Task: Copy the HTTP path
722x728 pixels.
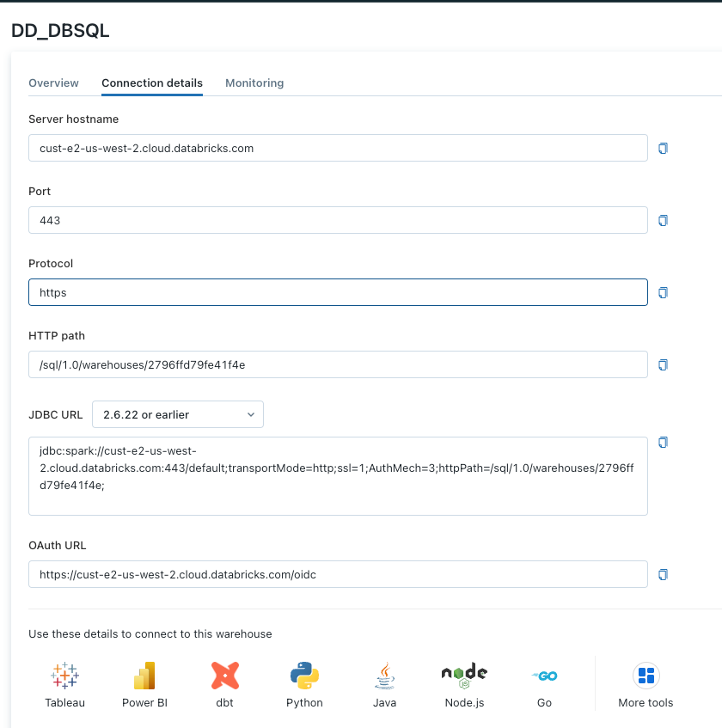Action: pos(663,364)
